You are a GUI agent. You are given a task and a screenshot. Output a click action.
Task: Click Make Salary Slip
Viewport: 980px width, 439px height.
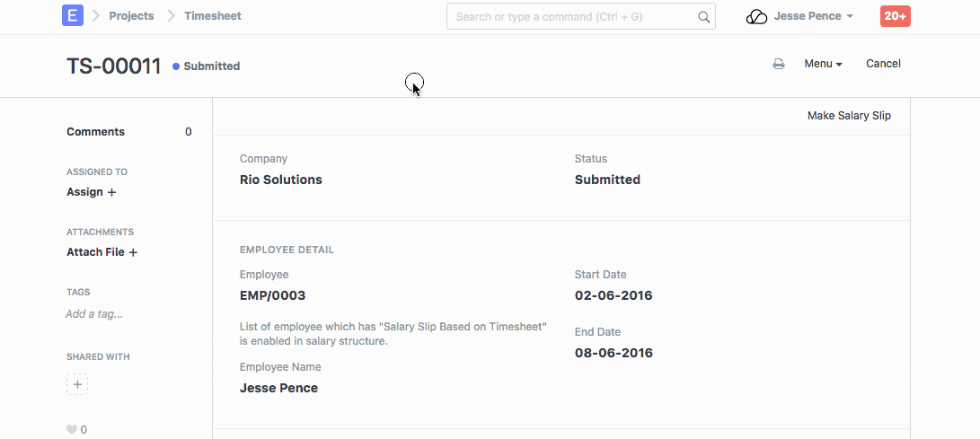(x=849, y=116)
